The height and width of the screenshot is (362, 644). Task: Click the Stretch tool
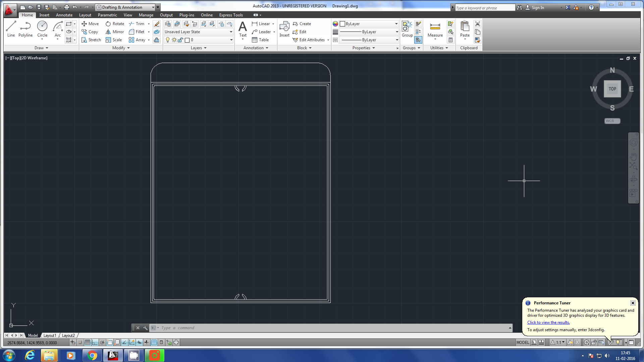(91, 40)
